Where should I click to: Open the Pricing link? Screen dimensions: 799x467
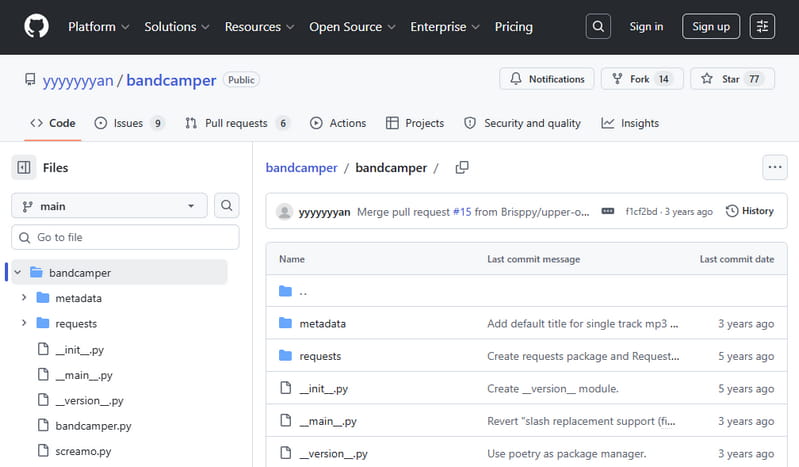point(514,27)
